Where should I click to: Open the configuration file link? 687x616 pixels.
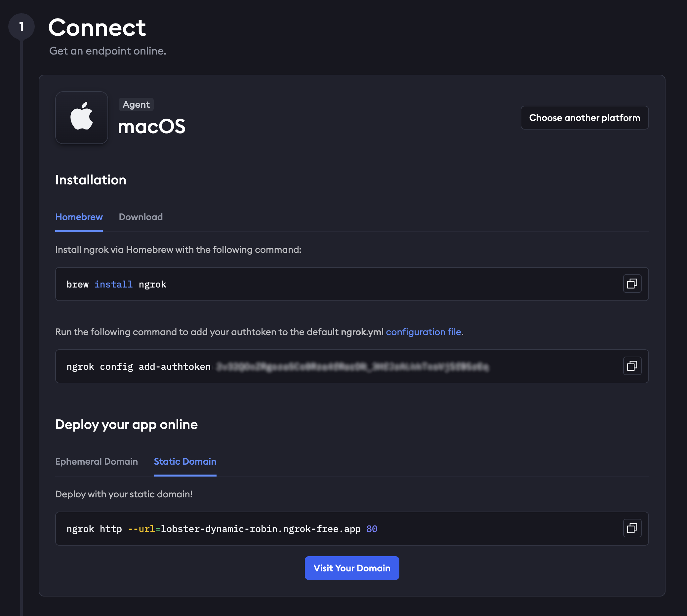423,332
